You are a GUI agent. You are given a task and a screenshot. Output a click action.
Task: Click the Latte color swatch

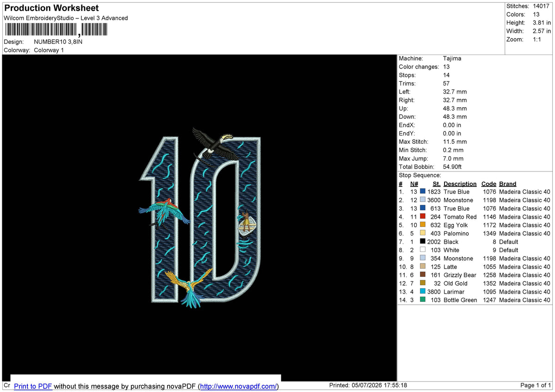click(x=423, y=266)
